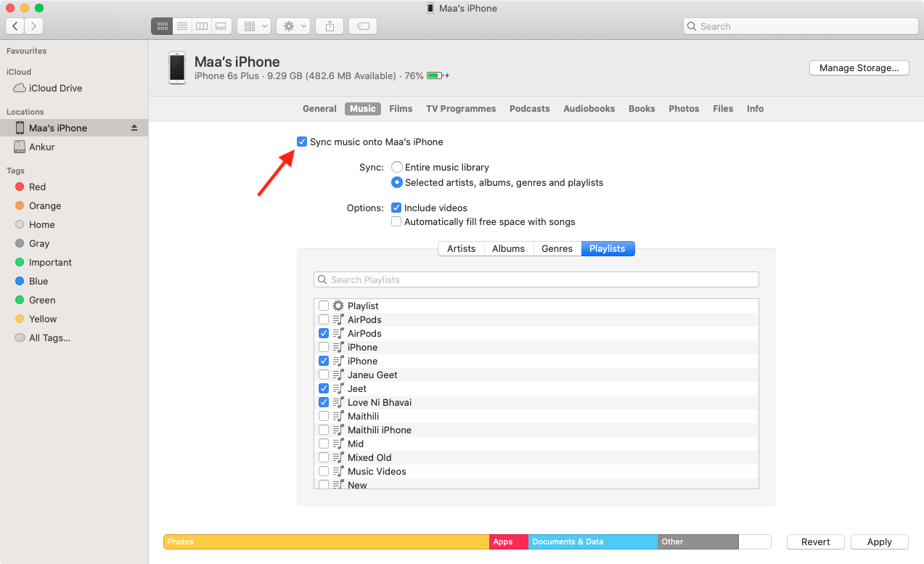Screen dimensions: 924x564
Task: Click Documents & Data storage segment
Action: 593,541
